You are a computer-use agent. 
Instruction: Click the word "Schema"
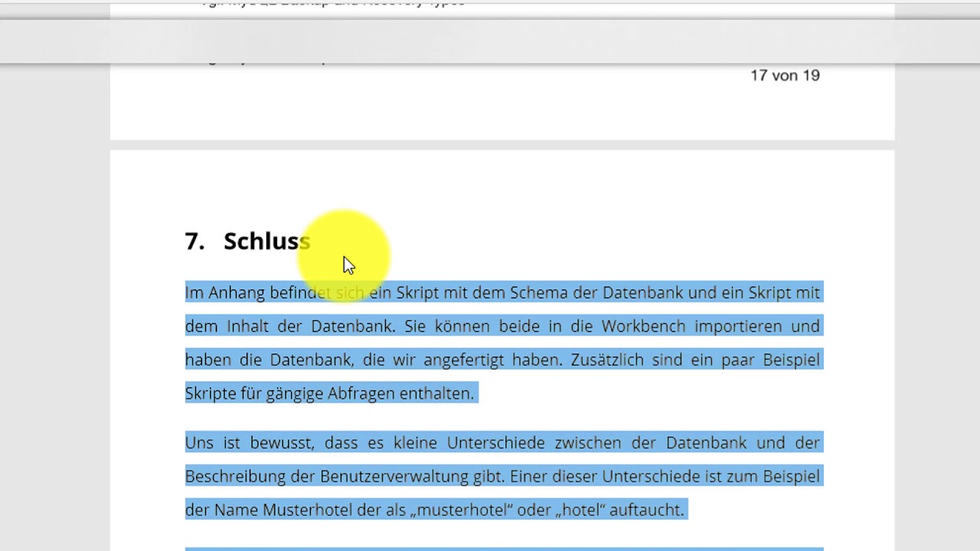click(539, 292)
